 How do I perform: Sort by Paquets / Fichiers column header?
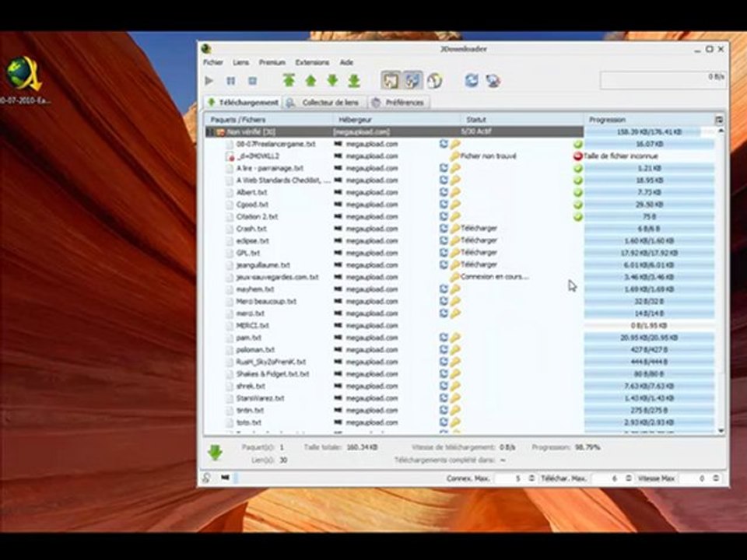[x=269, y=120]
